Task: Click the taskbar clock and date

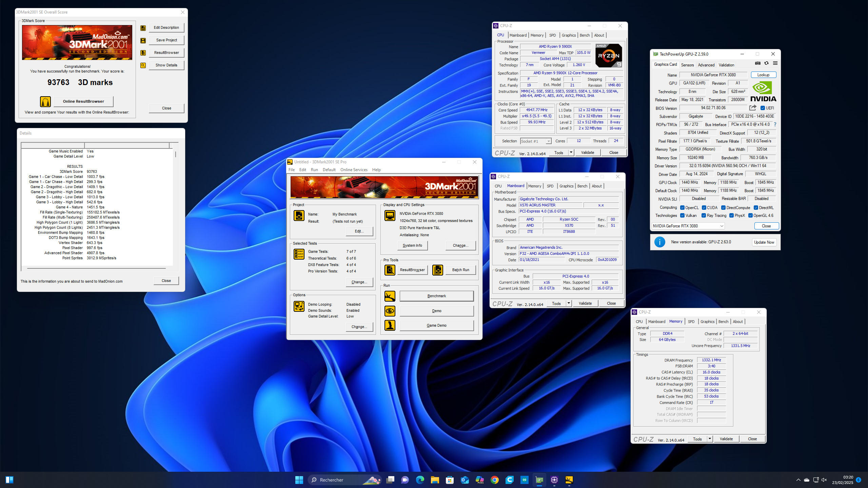Action: pyautogui.click(x=843, y=480)
